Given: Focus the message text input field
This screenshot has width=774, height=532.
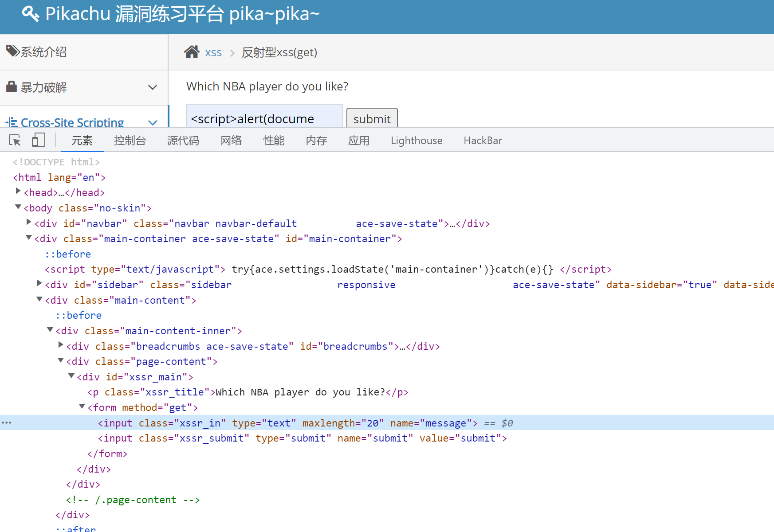Looking at the screenshot, I should coord(264,117).
